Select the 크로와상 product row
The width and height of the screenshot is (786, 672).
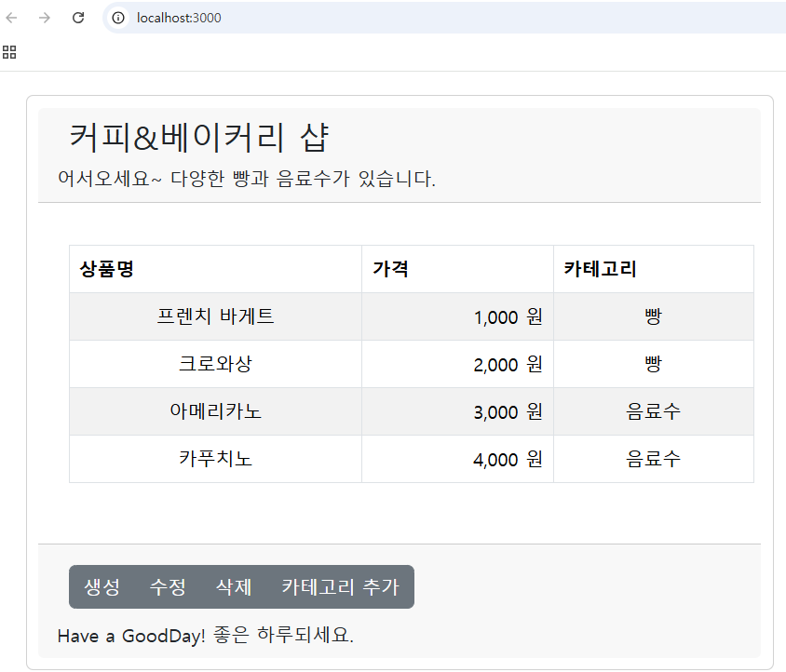coord(412,364)
